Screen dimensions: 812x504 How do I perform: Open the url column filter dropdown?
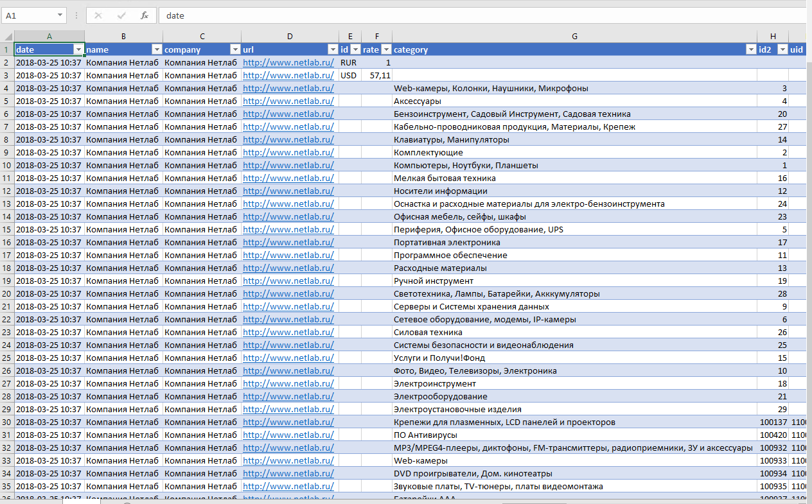click(333, 49)
